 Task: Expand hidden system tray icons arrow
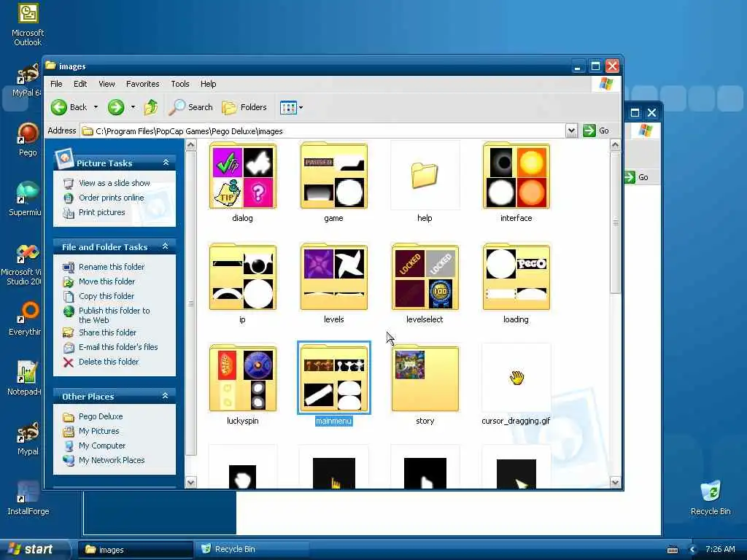693,550
